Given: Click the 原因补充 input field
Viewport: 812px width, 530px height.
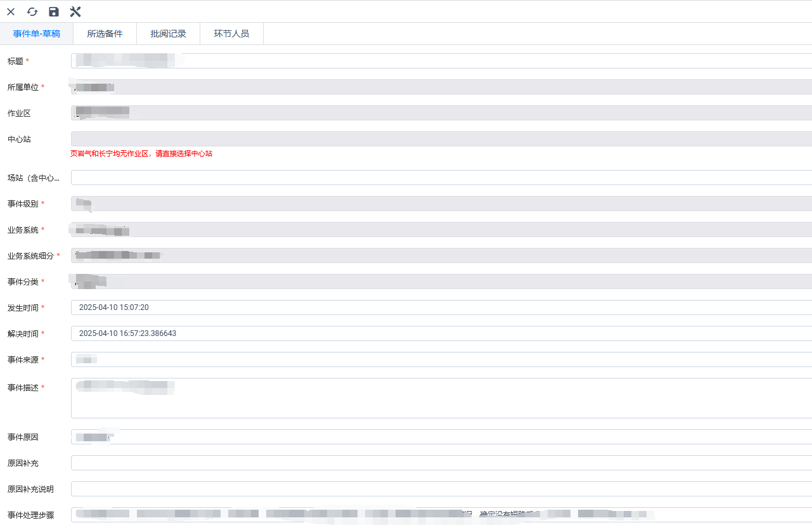Looking at the screenshot, I should point(441,463).
